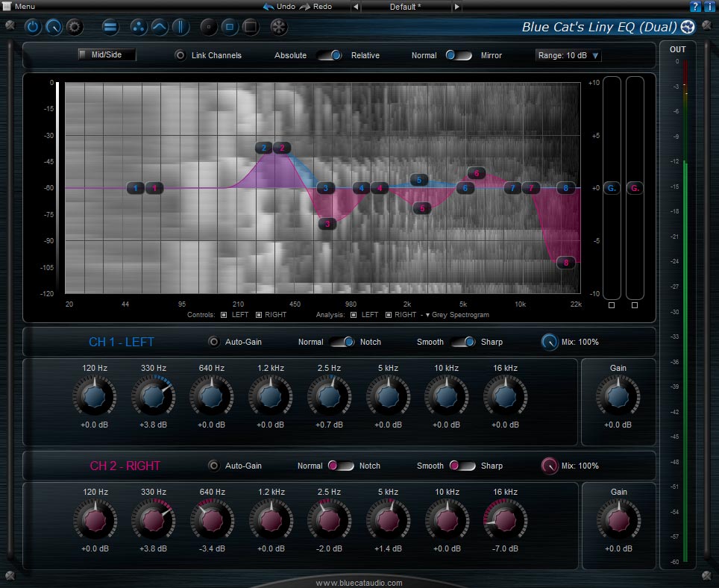The image size is (719, 588).
Task: Switch from Absolute to Relative mode
Action: point(330,55)
